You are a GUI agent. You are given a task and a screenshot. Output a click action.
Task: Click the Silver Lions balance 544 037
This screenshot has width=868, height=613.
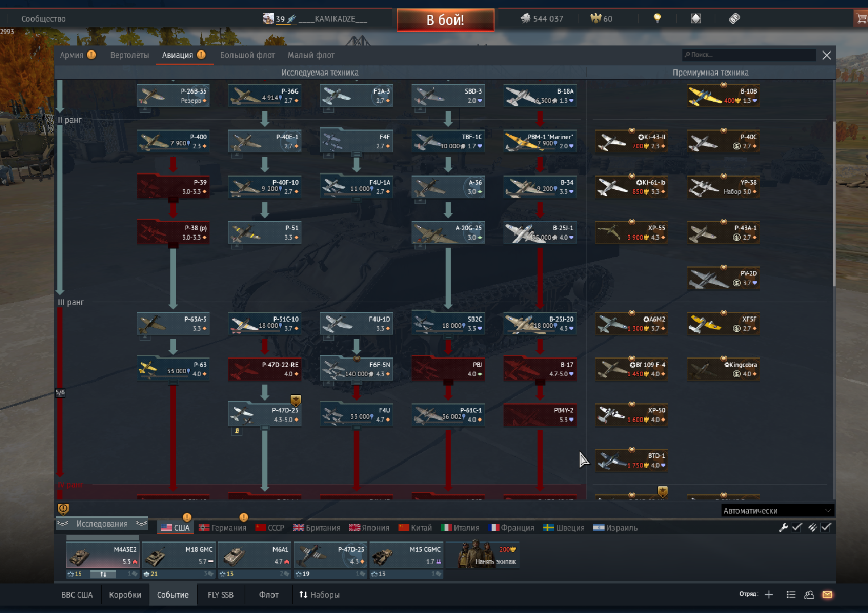pos(542,18)
